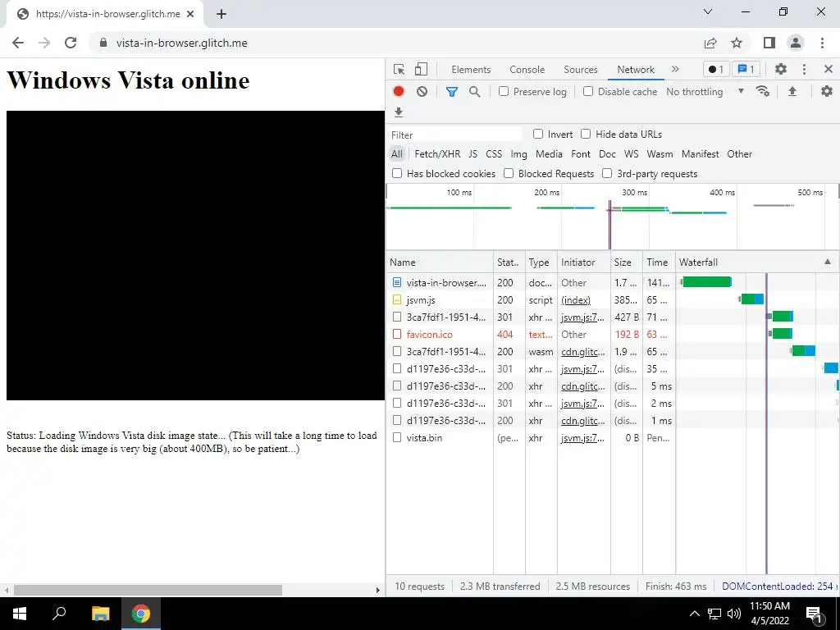This screenshot has height=630, width=840.
Task: Import HAR file upload arrow
Action: coord(792,92)
